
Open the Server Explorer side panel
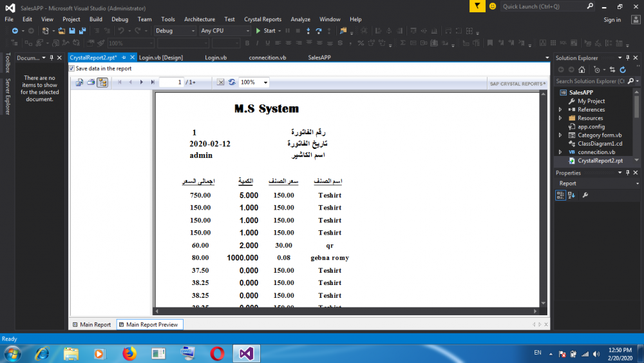coord(7,96)
